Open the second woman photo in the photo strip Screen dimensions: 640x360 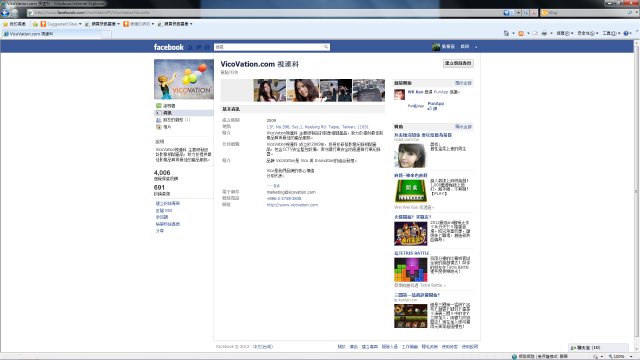pos(303,90)
